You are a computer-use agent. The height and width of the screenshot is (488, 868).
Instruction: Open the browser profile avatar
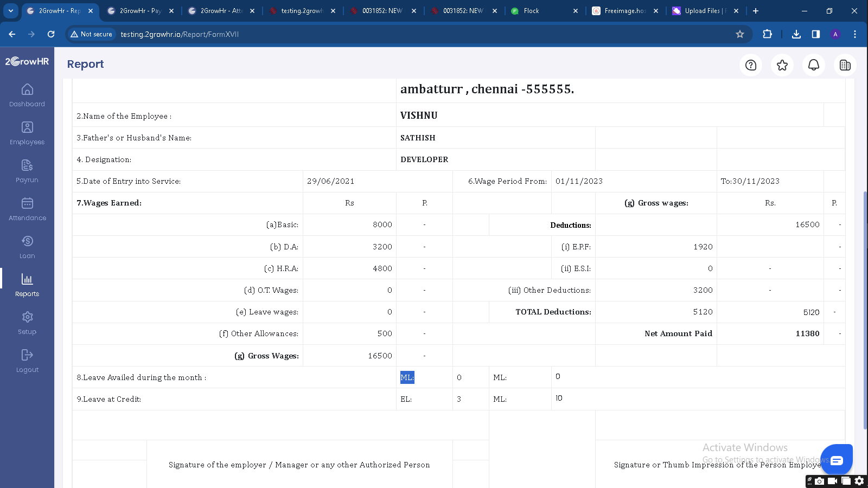(x=835, y=34)
